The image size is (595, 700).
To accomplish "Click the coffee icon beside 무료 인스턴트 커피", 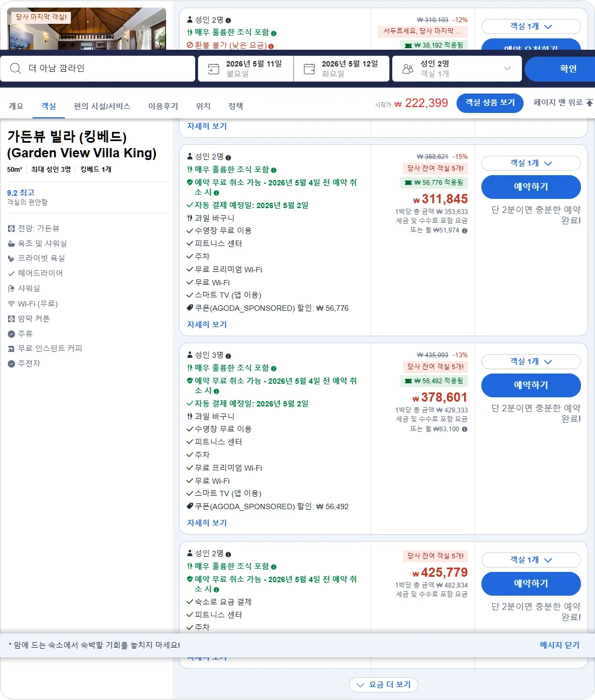I will point(11,349).
